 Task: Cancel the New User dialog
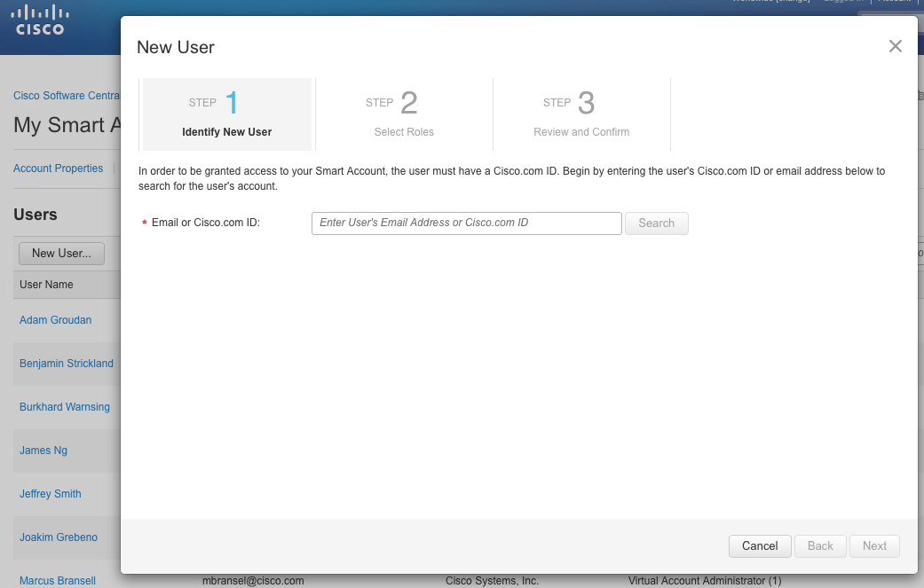[759, 545]
